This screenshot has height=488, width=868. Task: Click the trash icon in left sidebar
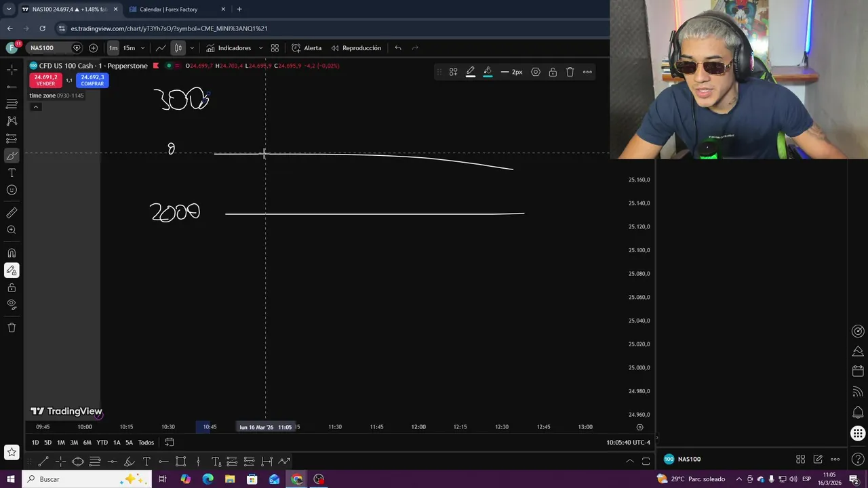point(12,327)
